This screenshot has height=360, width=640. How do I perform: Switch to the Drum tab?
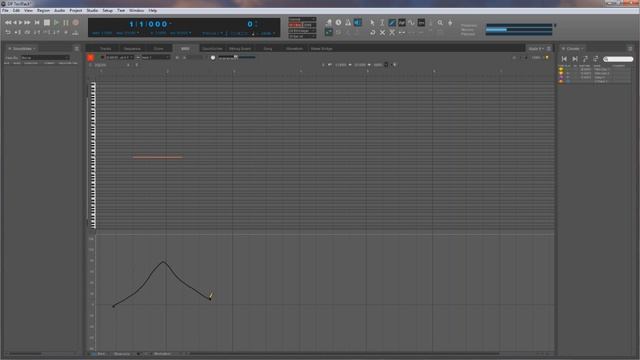(x=158, y=49)
